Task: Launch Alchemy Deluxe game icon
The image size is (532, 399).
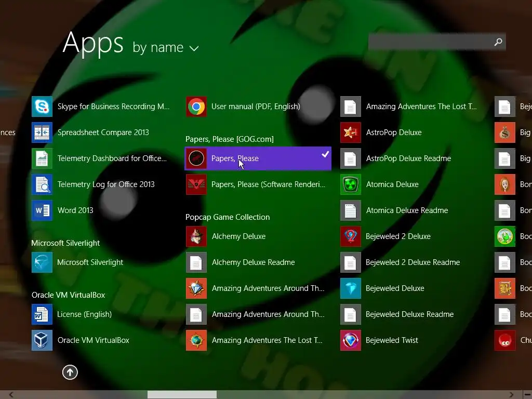Action: (x=196, y=236)
